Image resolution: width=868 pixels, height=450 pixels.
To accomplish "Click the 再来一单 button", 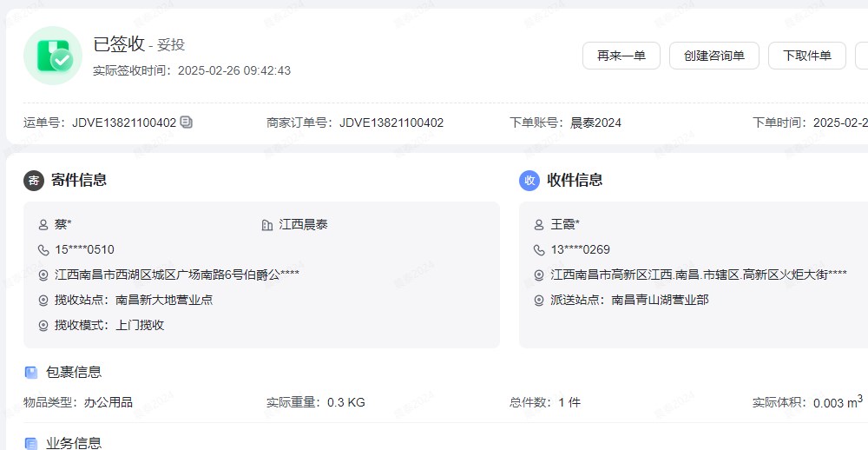I will point(621,56).
